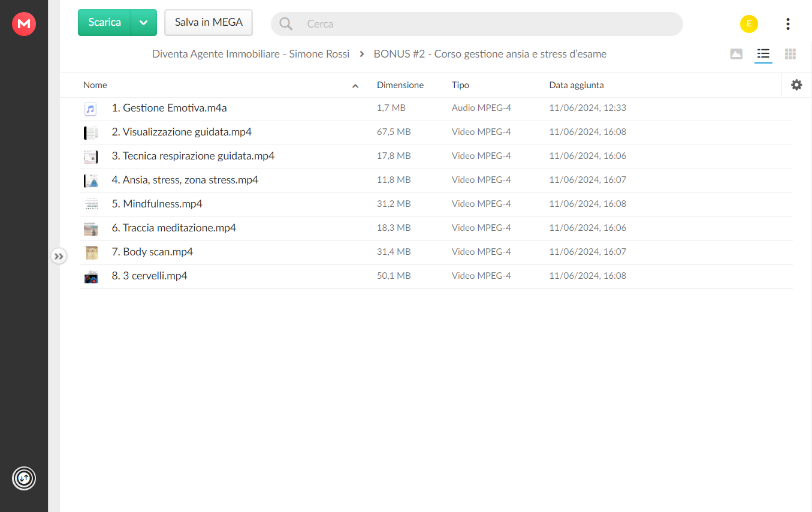Expand the sidebar with double-chevron button
812x512 pixels.
pos(58,257)
